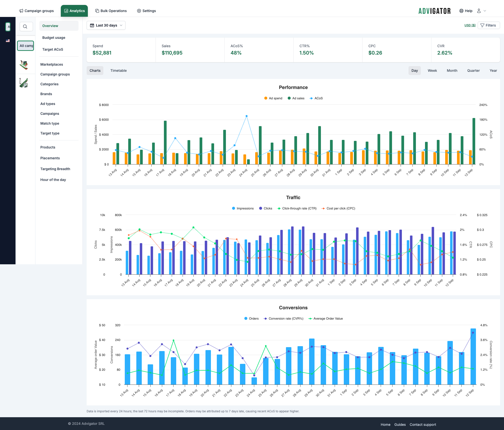Expand the Last 30 days date dropdown
Viewport: 504px width, 430px height.
click(106, 25)
